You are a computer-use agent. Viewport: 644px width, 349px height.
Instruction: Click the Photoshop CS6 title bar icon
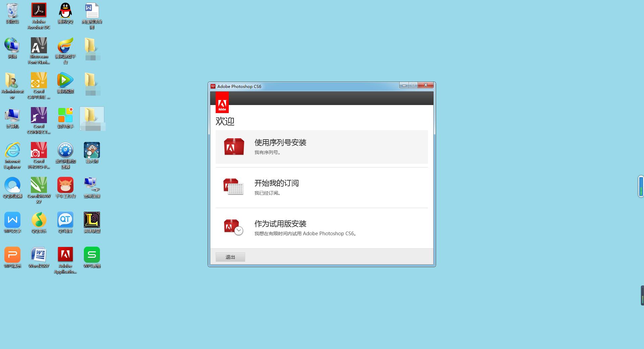click(213, 86)
